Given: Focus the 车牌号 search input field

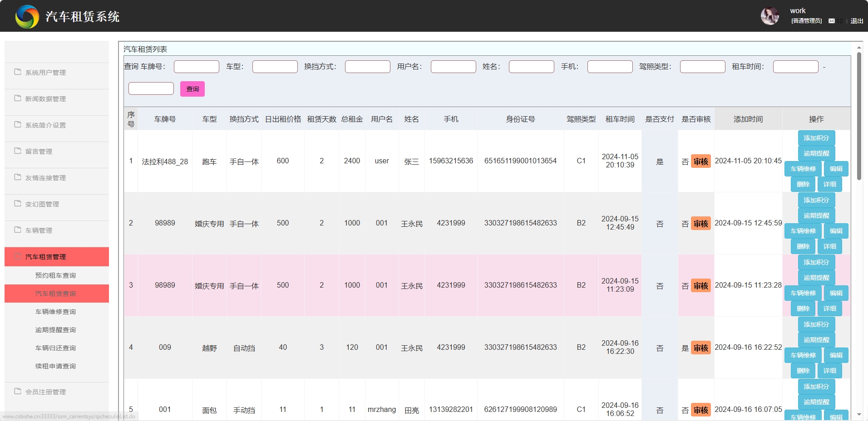Looking at the screenshot, I should (x=196, y=67).
